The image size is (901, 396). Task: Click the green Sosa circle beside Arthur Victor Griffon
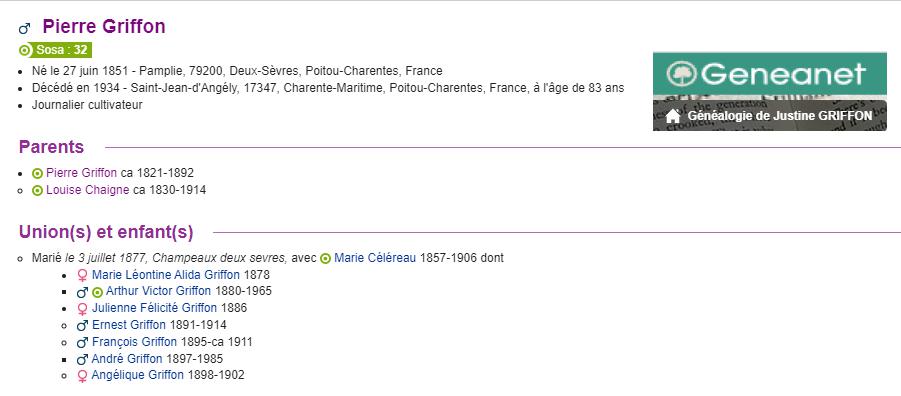point(98,292)
